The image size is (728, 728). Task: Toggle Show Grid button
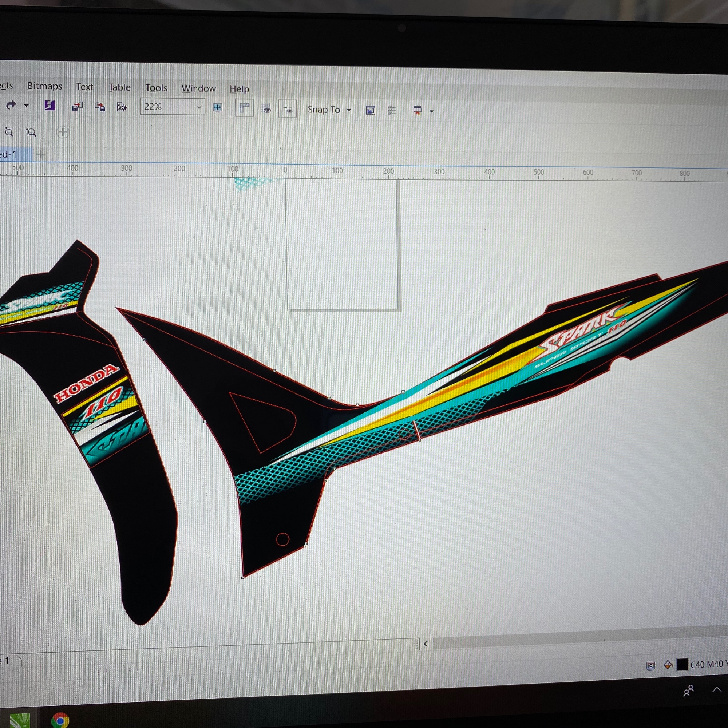pyautogui.click(x=266, y=109)
